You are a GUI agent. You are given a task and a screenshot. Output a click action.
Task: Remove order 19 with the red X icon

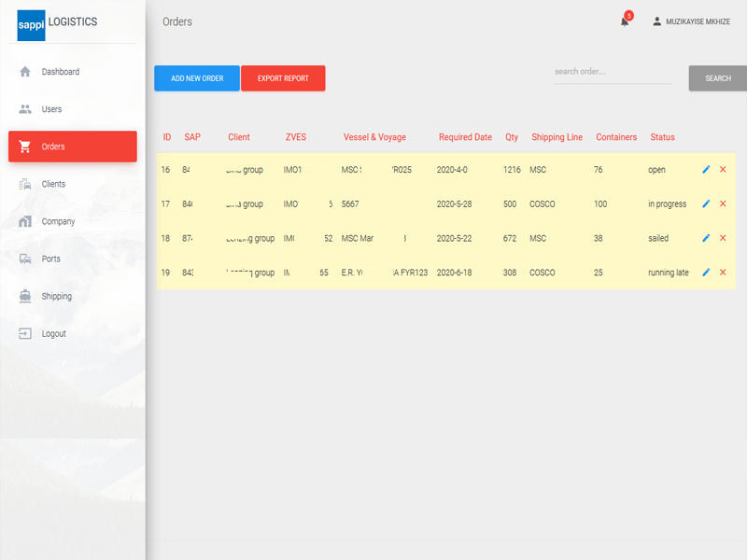coord(723,273)
